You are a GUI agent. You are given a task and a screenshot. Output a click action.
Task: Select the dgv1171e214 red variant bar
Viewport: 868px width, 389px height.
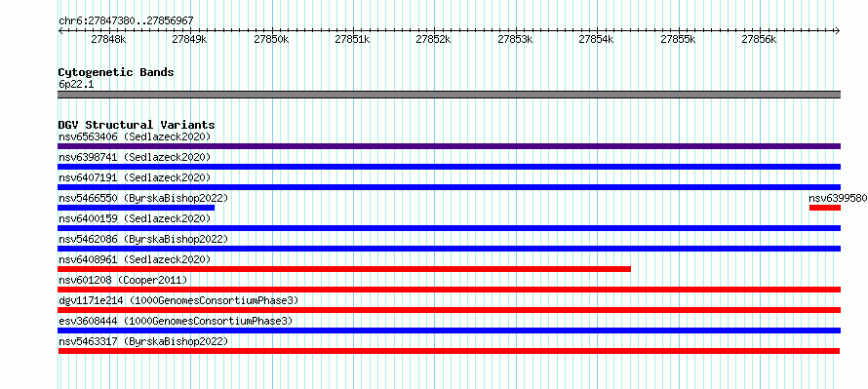[449, 310]
